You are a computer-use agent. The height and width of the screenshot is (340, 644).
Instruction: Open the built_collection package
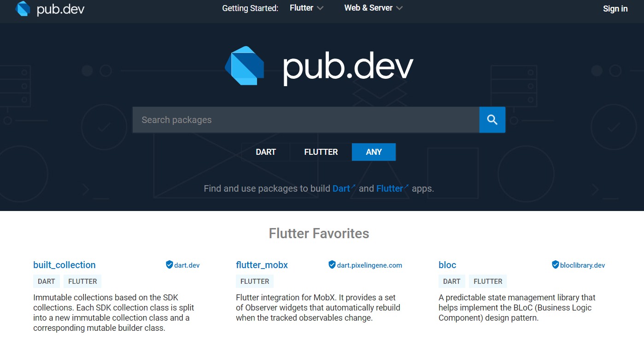64,265
